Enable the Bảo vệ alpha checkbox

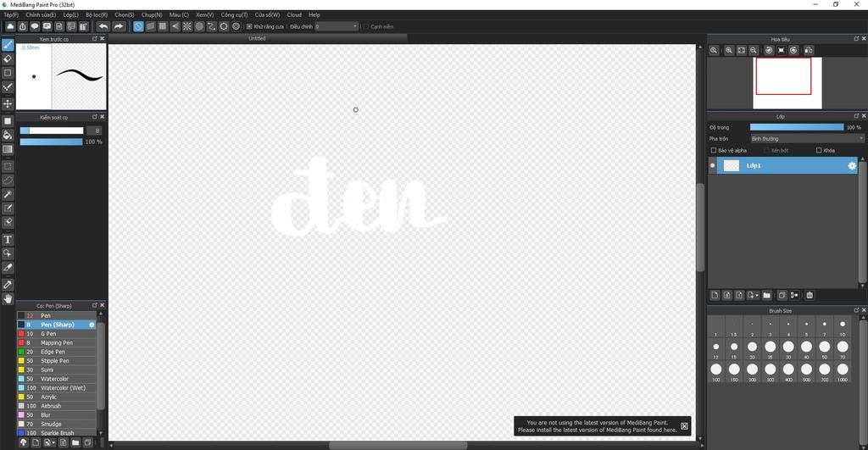[714, 151]
